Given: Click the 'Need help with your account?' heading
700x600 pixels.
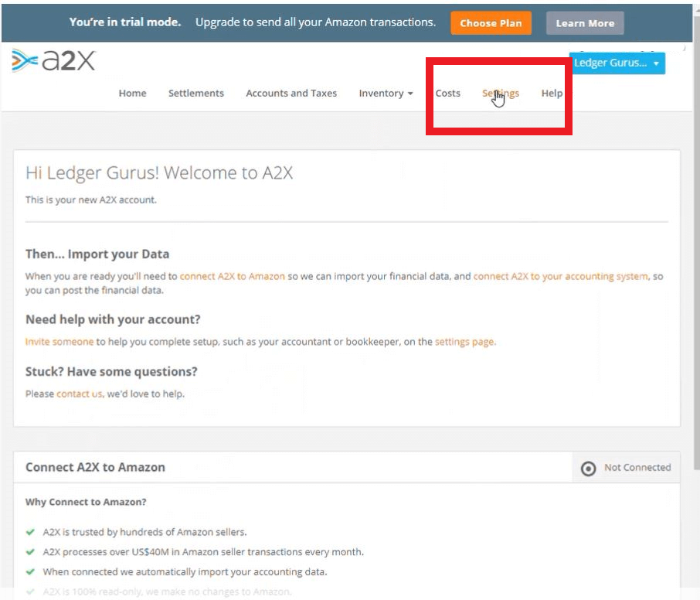Looking at the screenshot, I should (113, 319).
